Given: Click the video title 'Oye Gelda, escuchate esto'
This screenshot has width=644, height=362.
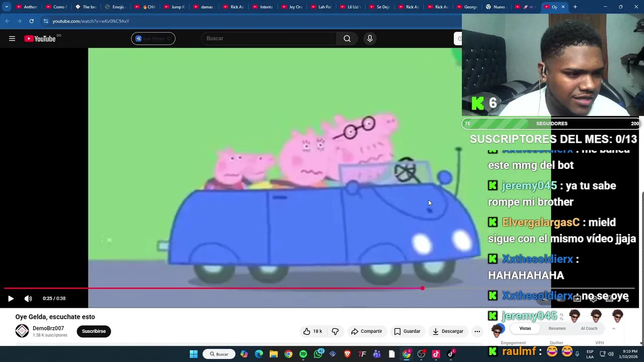Looking at the screenshot, I should coord(55,317).
